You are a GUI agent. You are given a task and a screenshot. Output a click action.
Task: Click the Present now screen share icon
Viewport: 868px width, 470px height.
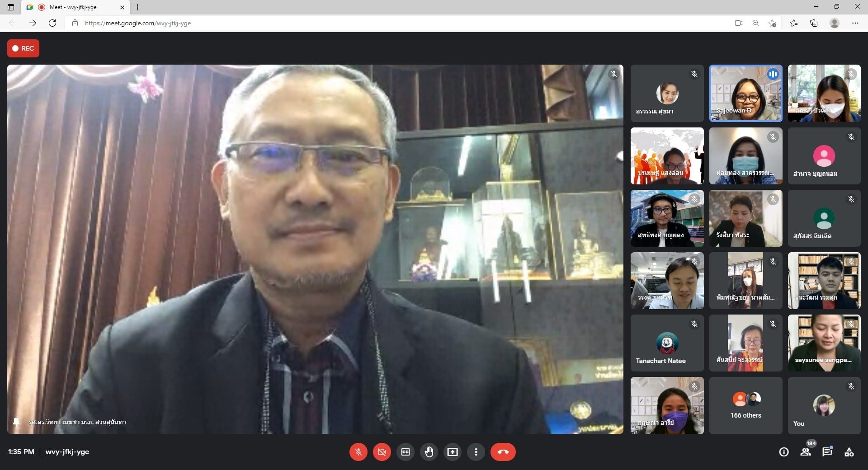coord(453,452)
